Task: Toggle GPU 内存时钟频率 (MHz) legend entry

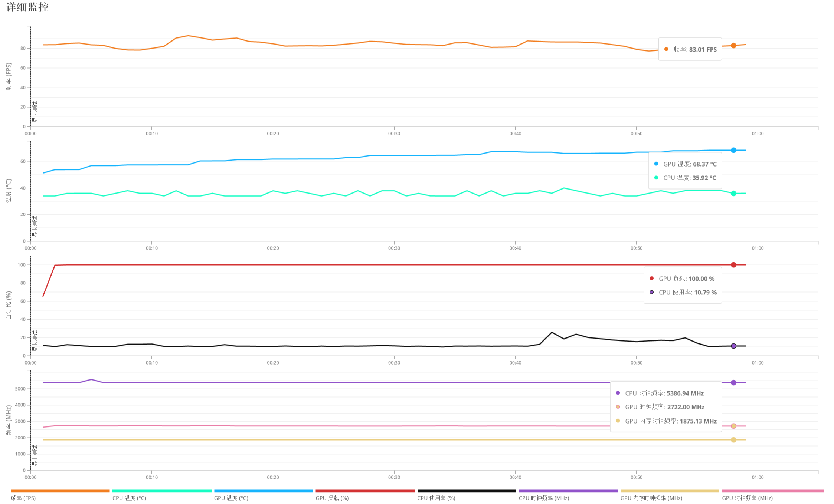Action: click(651, 498)
